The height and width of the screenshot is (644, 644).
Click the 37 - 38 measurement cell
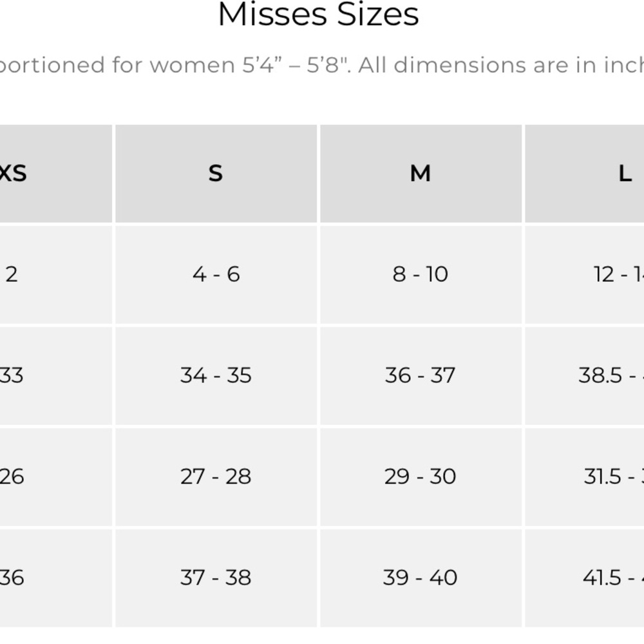click(x=216, y=578)
